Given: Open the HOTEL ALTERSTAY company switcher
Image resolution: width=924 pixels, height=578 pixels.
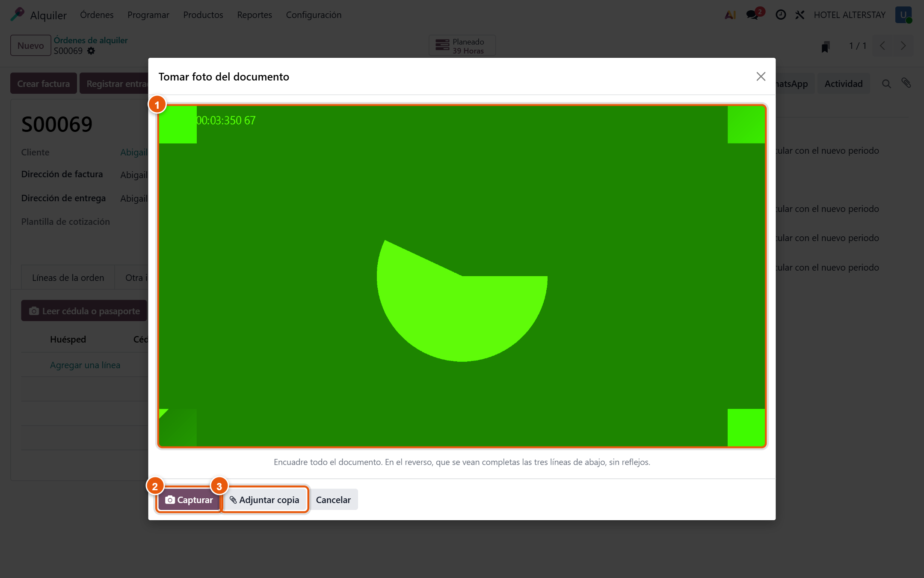Looking at the screenshot, I should (x=850, y=15).
